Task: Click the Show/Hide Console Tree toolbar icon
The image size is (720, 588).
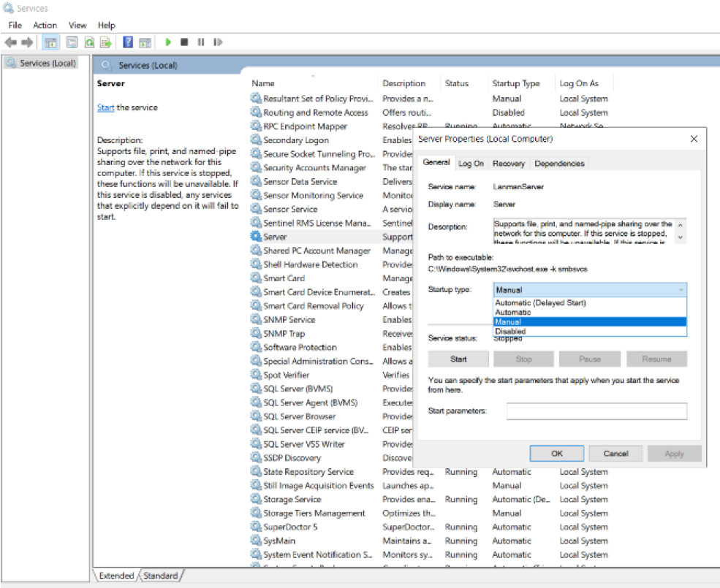Action: [51, 42]
